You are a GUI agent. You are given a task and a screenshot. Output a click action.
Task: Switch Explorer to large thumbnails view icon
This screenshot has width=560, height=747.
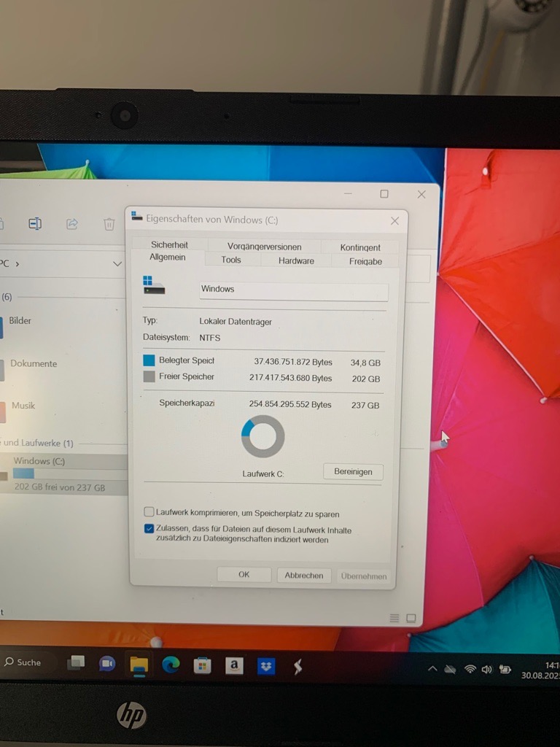(411, 619)
